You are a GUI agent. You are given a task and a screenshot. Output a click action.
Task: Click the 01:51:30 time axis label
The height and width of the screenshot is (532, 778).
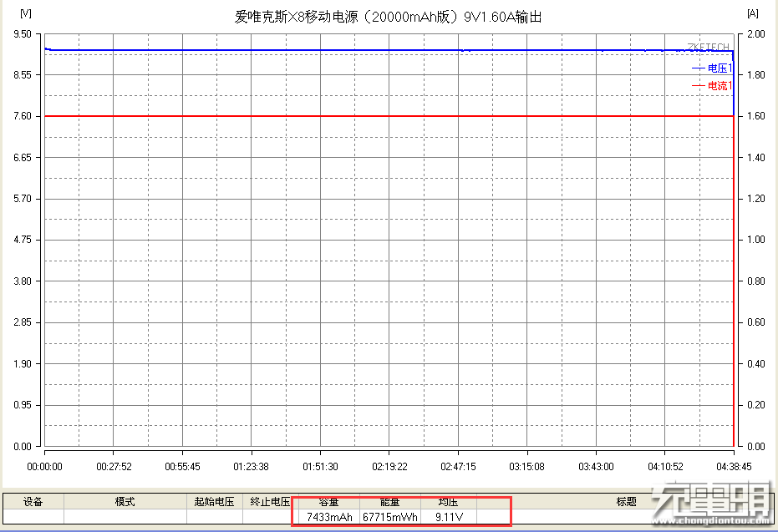tap(320, 467)
